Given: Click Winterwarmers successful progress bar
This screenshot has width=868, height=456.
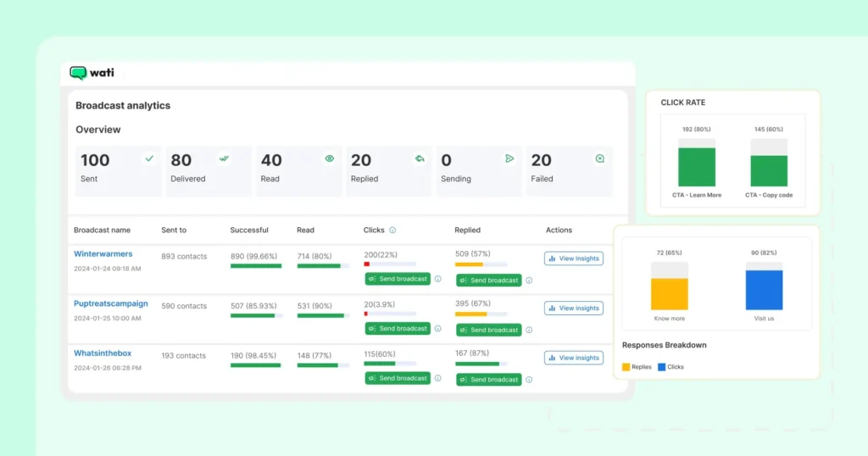Looking at the screenshot, I should click(x=256, y=265).
